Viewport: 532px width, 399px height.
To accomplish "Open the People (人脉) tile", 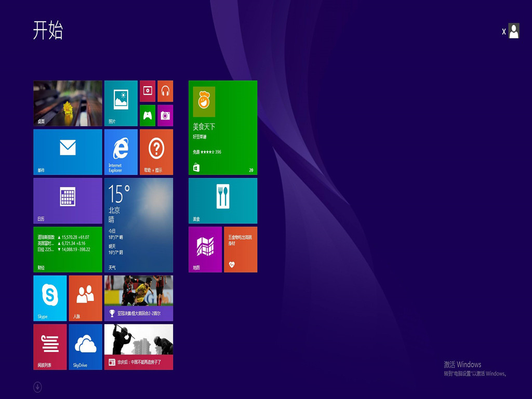I will click(x=85, y=298).
